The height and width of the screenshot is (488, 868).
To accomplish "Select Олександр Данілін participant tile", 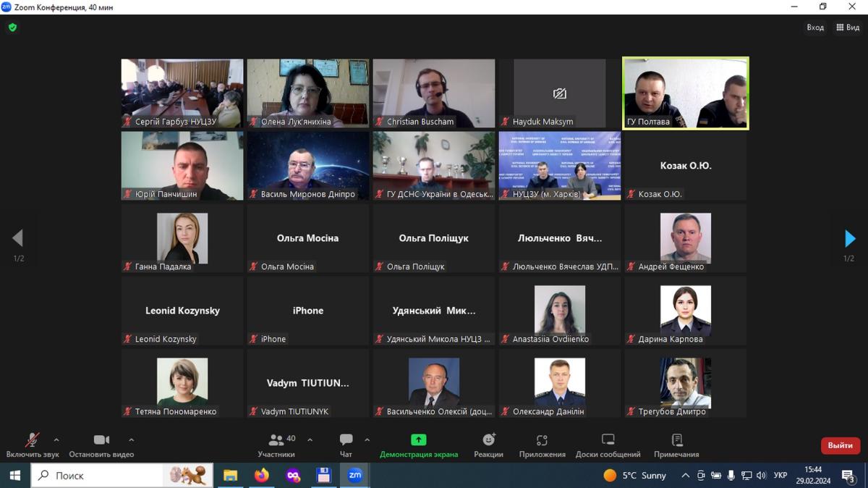I will [x=560, y=383].
